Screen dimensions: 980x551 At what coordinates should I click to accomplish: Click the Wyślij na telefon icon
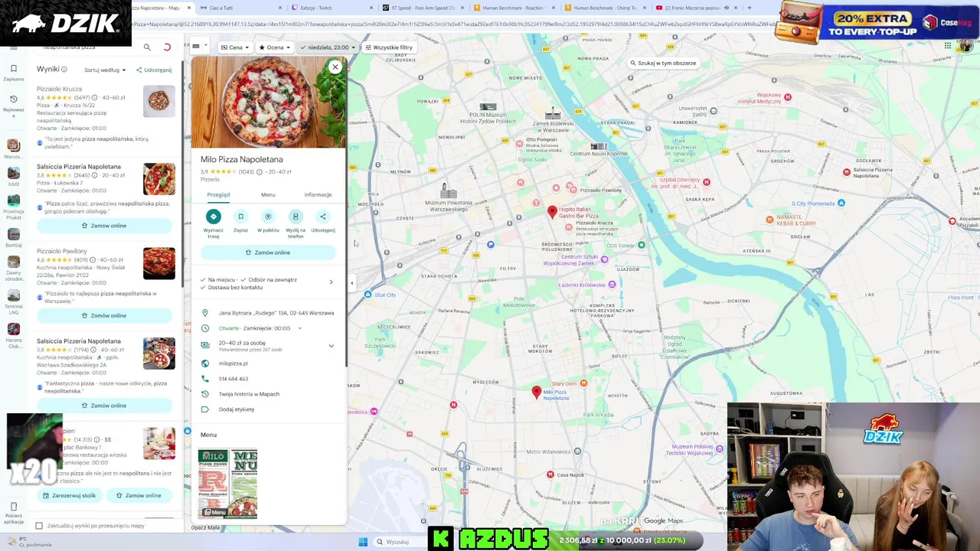coord(296,217)
